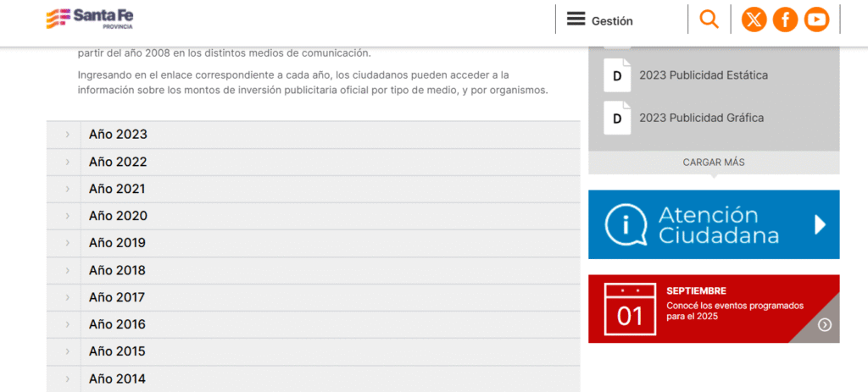Open the 2023 Publicidad Estática link
The image size is (868, 392).
[x=704, y=75]
